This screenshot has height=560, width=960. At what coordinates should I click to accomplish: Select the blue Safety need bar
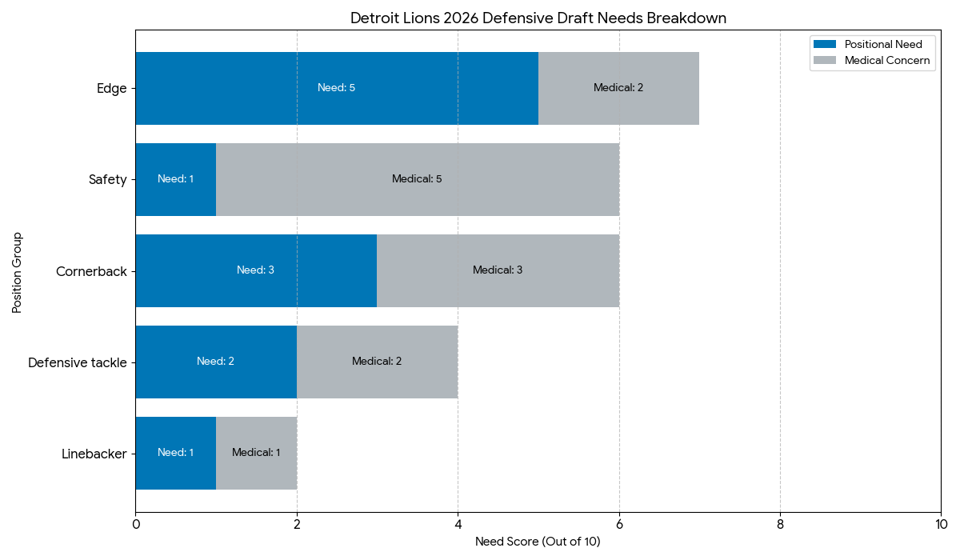[176, 179]
